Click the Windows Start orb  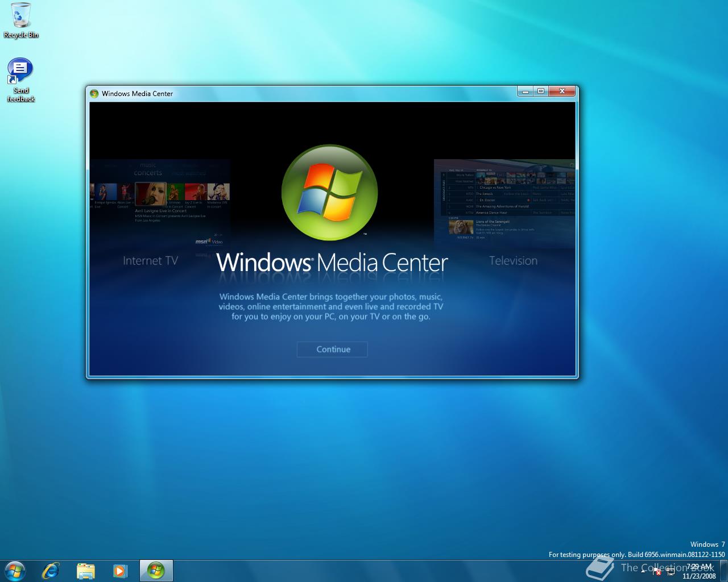point(14,571)
